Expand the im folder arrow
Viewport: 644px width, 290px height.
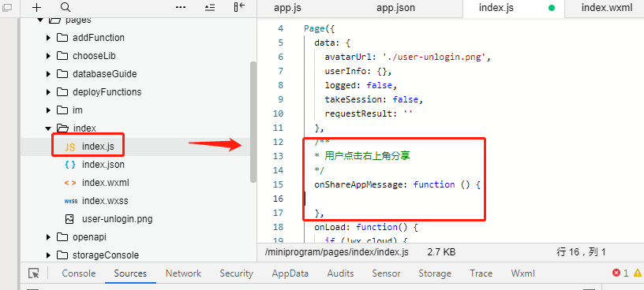[48, 110]
